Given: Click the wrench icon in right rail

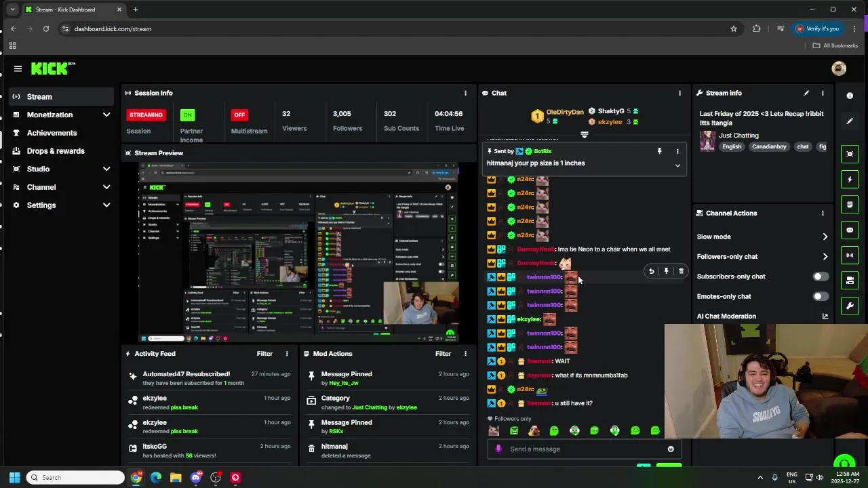Looking at the screenshot, I should click(850, 306).
